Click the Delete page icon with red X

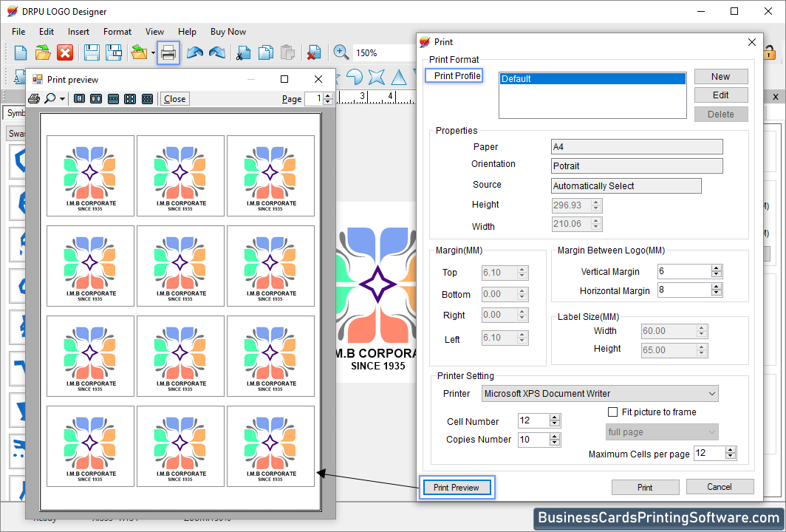[314, 52]
